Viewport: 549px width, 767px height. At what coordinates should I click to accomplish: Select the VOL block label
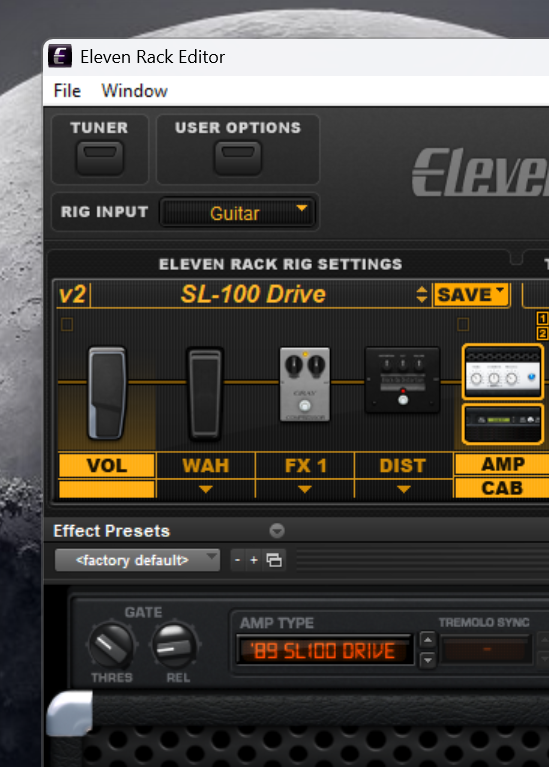pos(107,465)
